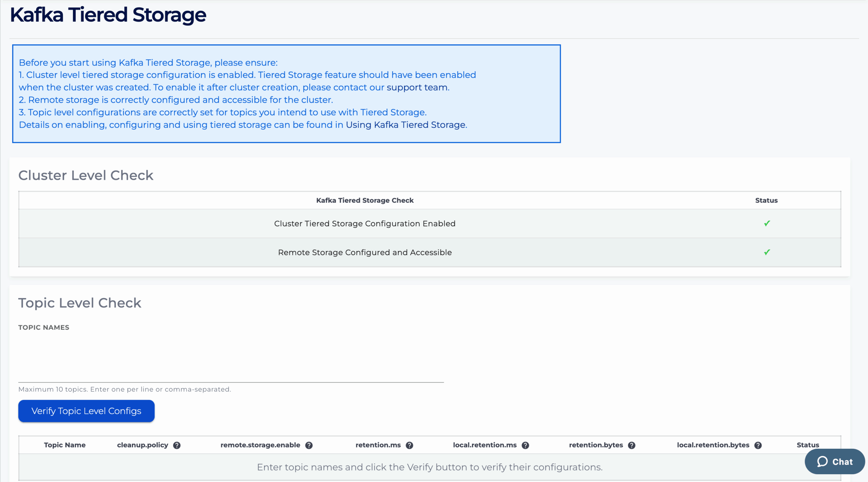Open the support team link

417,88
